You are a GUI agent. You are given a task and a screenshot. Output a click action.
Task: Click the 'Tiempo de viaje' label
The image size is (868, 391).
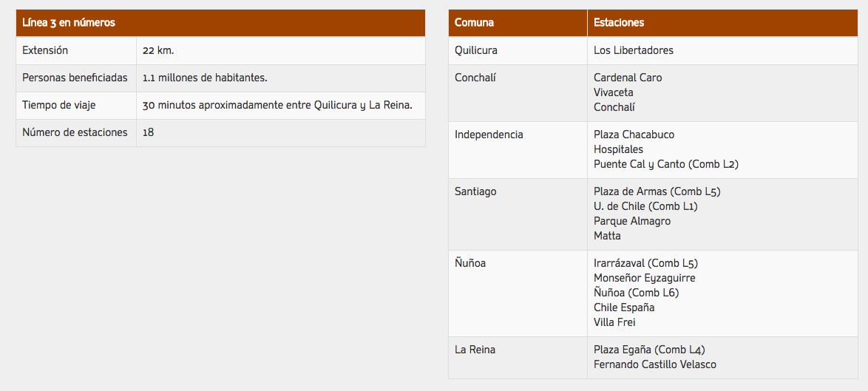point(59,105)
